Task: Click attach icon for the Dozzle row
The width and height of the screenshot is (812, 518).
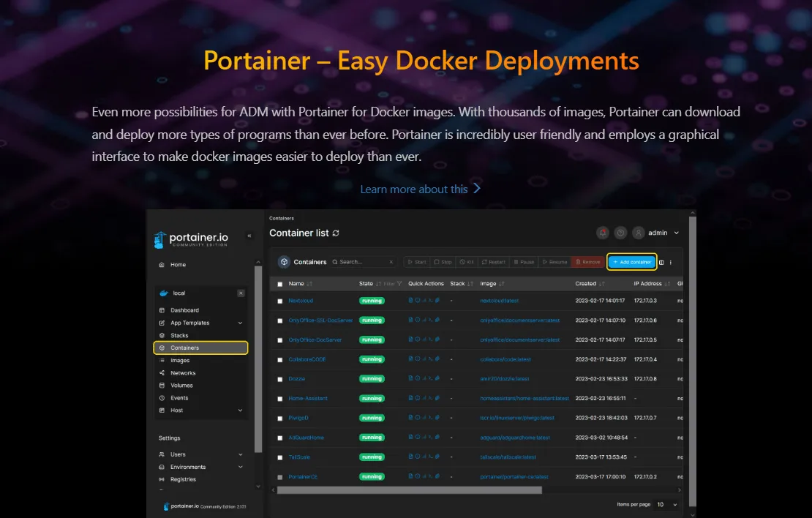Action: pos(437,378)
